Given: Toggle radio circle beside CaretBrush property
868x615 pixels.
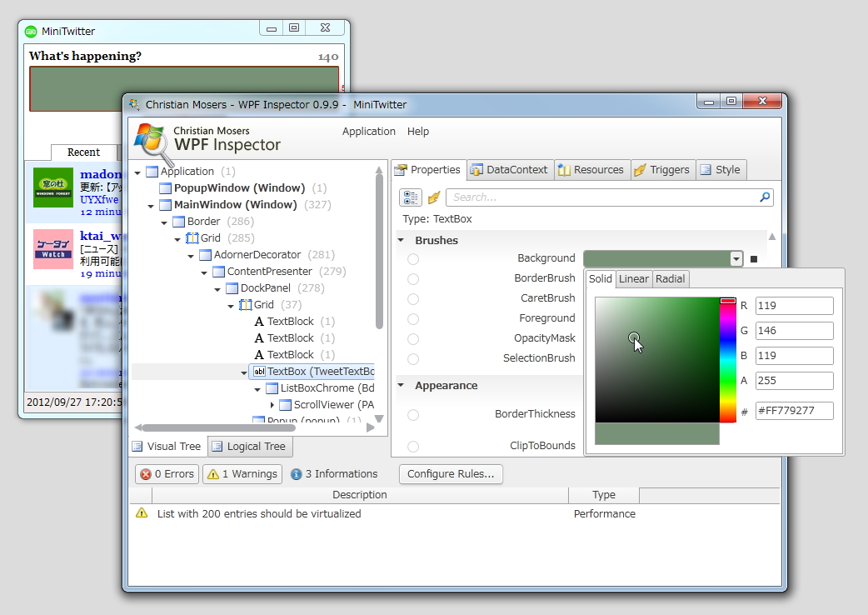Looking at the screenshot, I should (x=413, y=299).
